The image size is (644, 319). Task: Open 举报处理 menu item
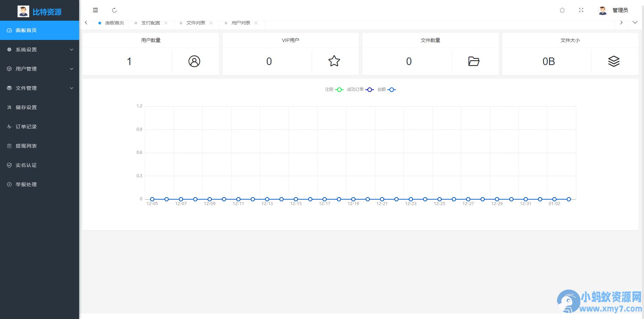[x=40, y=184]
